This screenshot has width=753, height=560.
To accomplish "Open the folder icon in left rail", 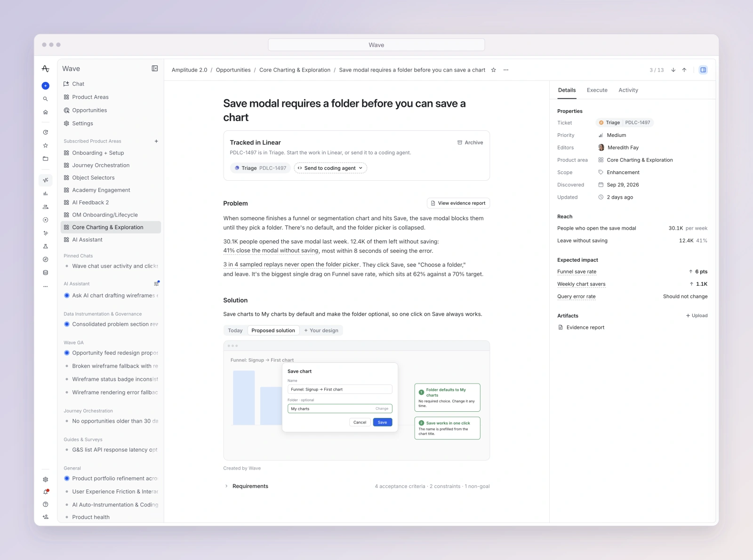I will point(45,159).
